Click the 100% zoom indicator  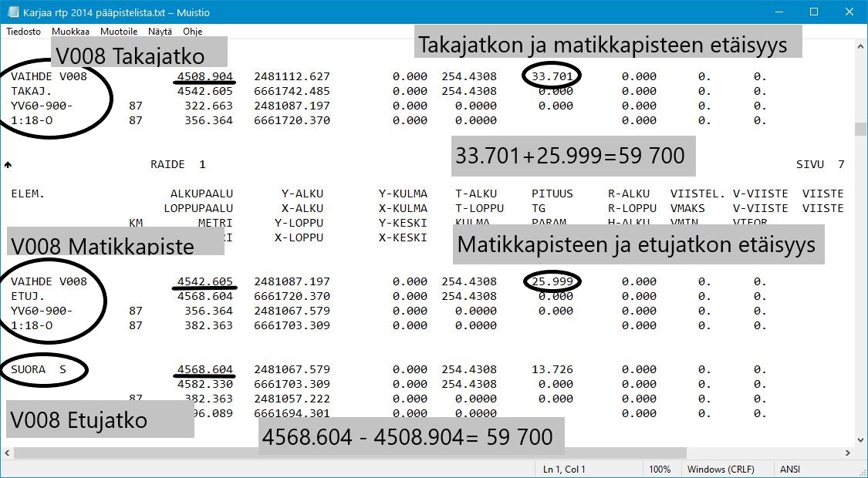click(660, 468)
